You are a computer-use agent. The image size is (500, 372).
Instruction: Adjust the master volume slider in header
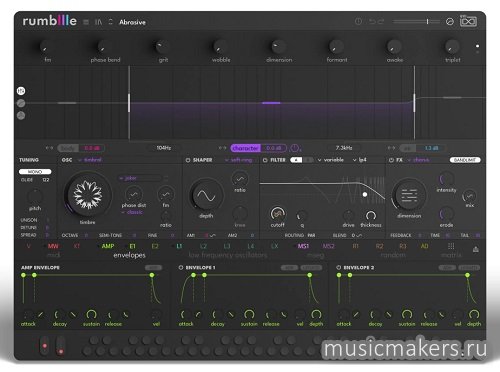[x=416, y=22]
